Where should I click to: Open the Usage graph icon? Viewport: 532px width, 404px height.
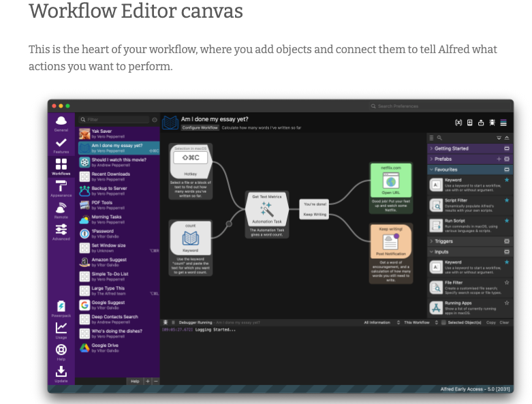(x=61, y=330)
